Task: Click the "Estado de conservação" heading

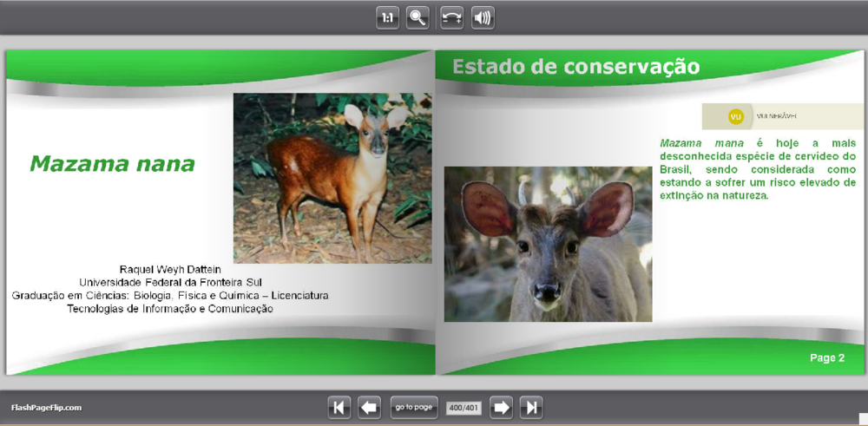Action: [575, 67]
